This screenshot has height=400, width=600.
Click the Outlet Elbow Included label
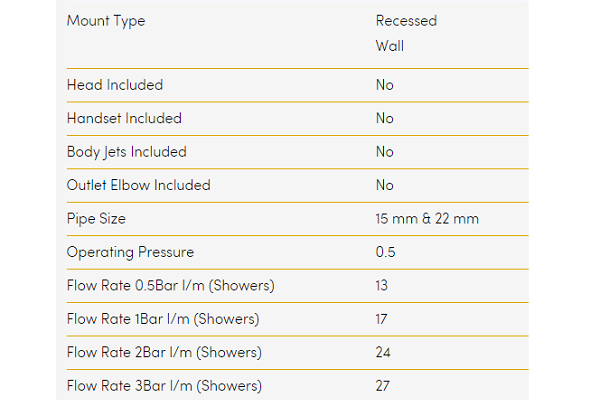click(138, 185)
